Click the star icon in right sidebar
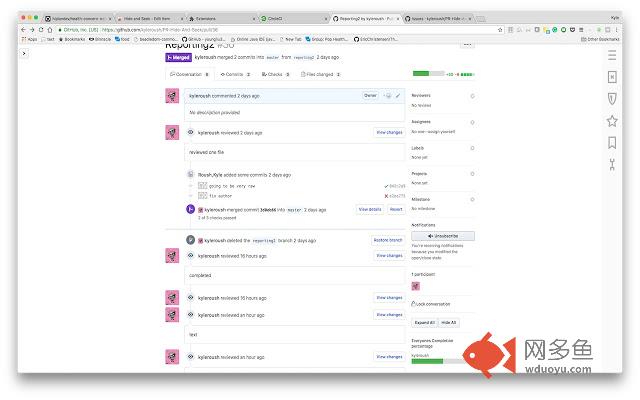This screenshot has width=640, height=400. click(x=612, y=121)
